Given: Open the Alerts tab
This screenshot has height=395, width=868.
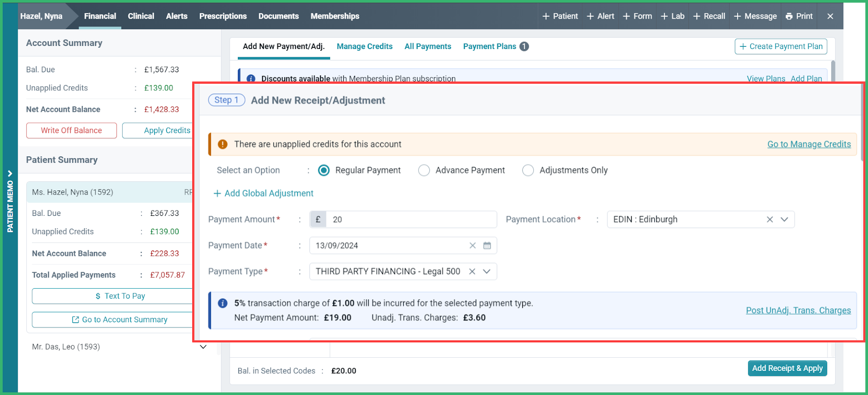Looking at the screenshot, I should pyautogui.click(x=176, y=16).
